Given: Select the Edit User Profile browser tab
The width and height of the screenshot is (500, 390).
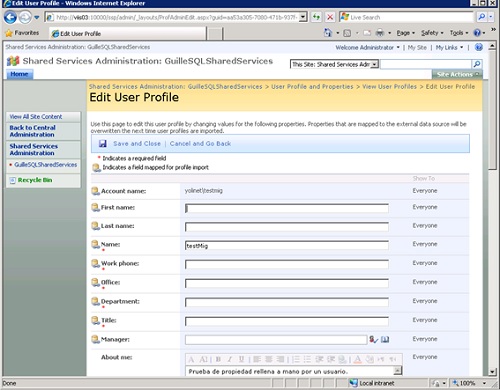Looking at the screenshot, I should [128, 33].
